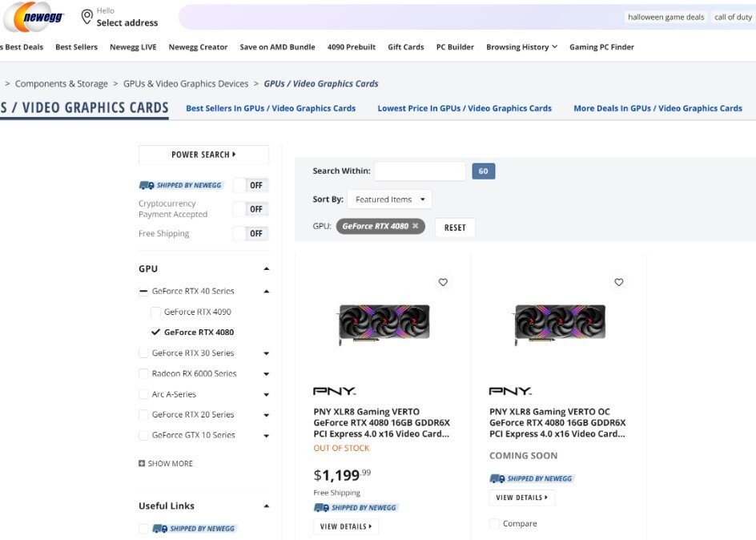
Task: Open Best Sellers In GPUs / Video Graphics Cards
Action: [x=271, y=108]
